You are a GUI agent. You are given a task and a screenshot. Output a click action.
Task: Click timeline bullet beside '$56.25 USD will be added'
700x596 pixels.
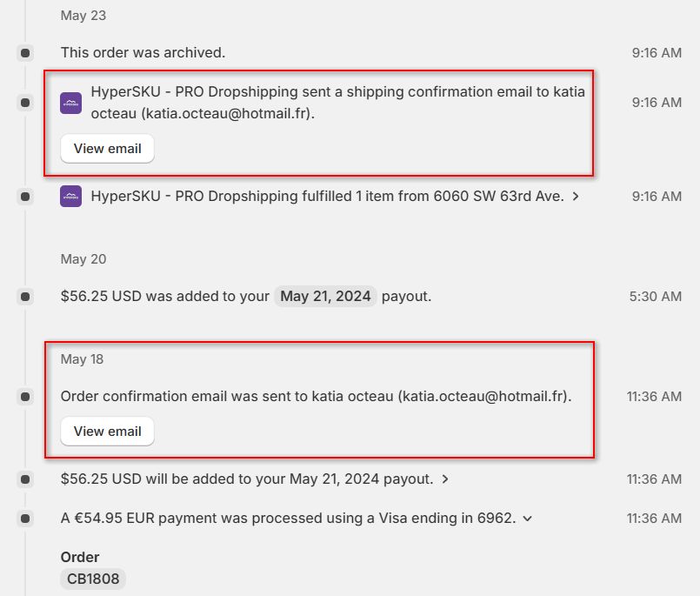[x=25, y=479]
